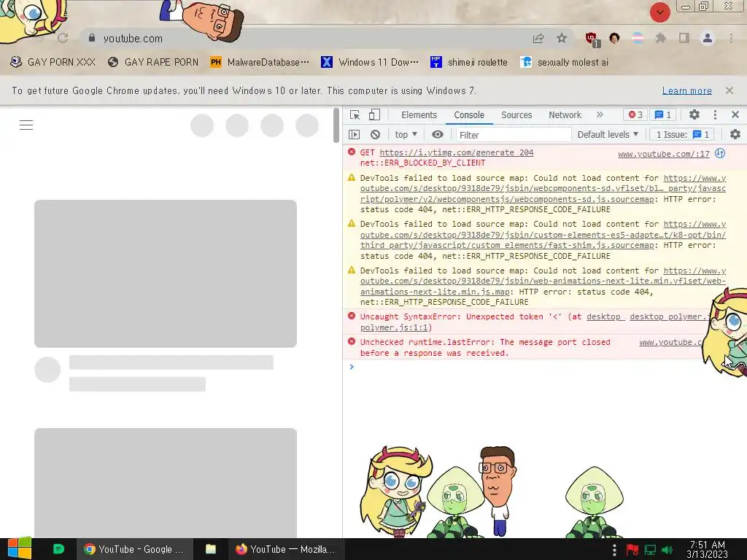Dismiss the Chrome update info bar
This screenshot has width=747, height=560.
coord(729,90)
